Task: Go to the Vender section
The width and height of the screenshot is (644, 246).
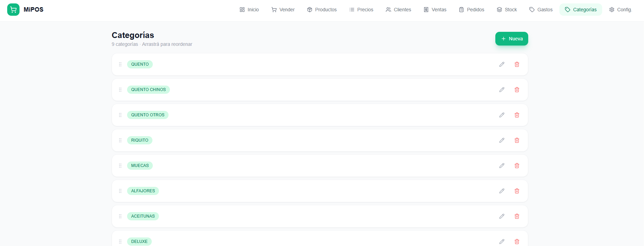Action: (283, 10)
